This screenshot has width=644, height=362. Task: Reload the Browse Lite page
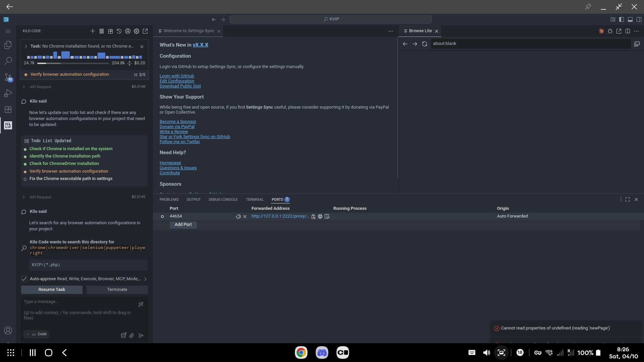425,44
